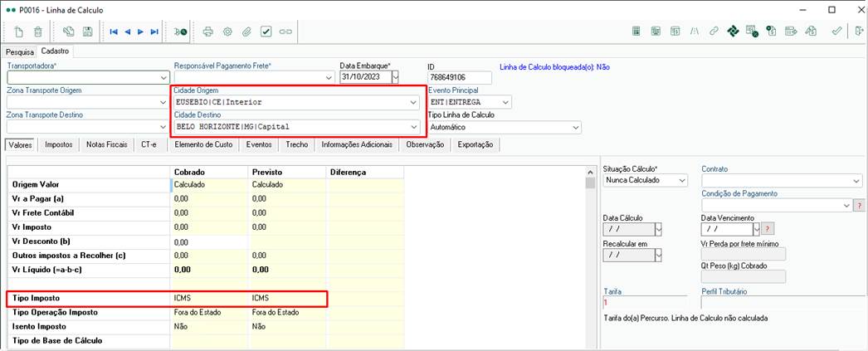This screenshot has height=351, width=868.
Task: Expand the Zona Transporte Destino dropdown
Action: [163, 127]
